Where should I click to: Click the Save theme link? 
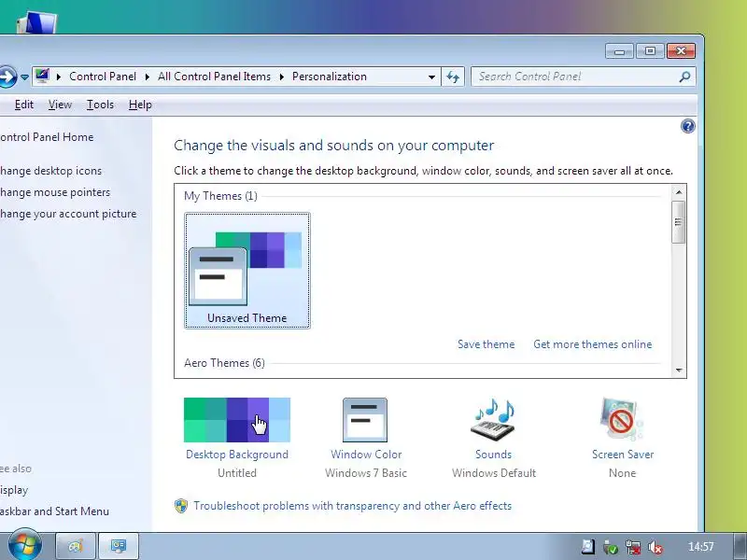point(486,344)
